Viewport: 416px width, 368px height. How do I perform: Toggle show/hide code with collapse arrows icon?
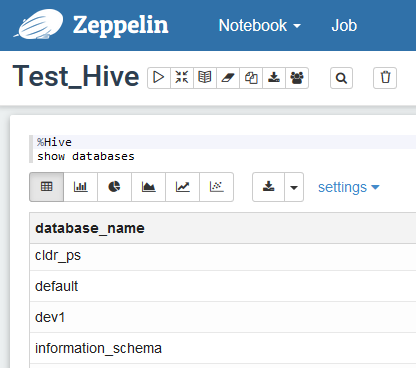click(182, 78)
